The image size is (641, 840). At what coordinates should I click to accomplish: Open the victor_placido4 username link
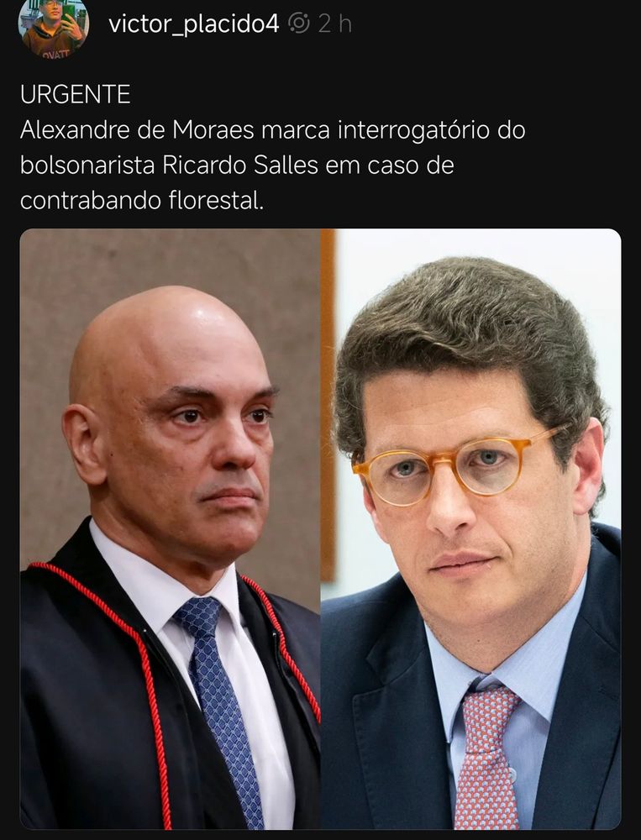coord(193,24)
